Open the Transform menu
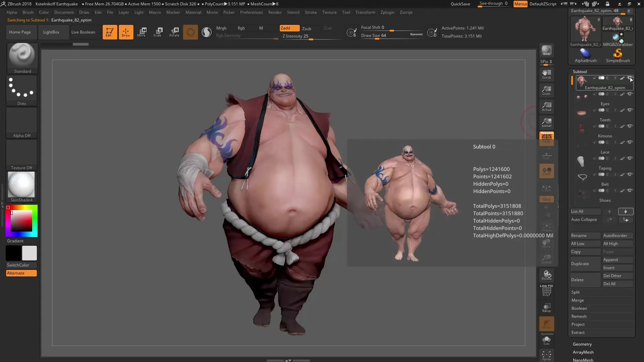Screen dimensions: 644x362 (365, 12)
